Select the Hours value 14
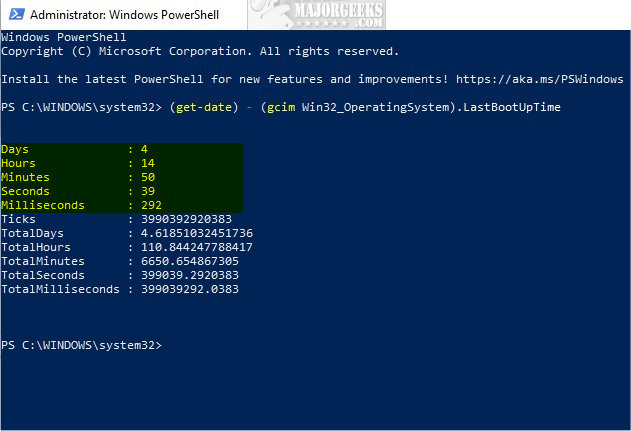Viewport: 631px width, 431px height. 148,163
